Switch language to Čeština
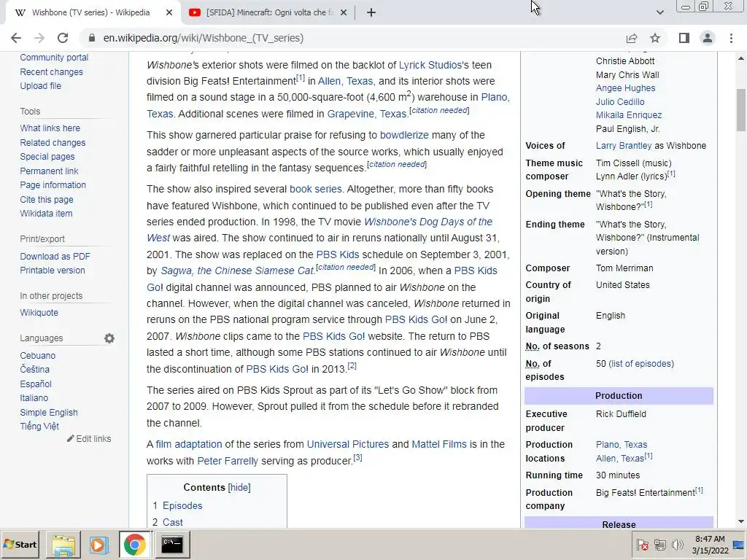 (x=34, y=370)
